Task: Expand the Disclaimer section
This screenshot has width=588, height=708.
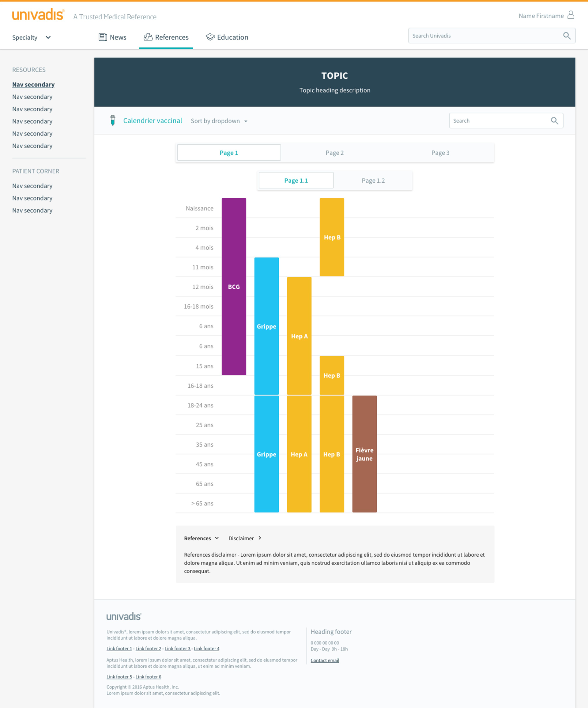Action: pos(245,539)
